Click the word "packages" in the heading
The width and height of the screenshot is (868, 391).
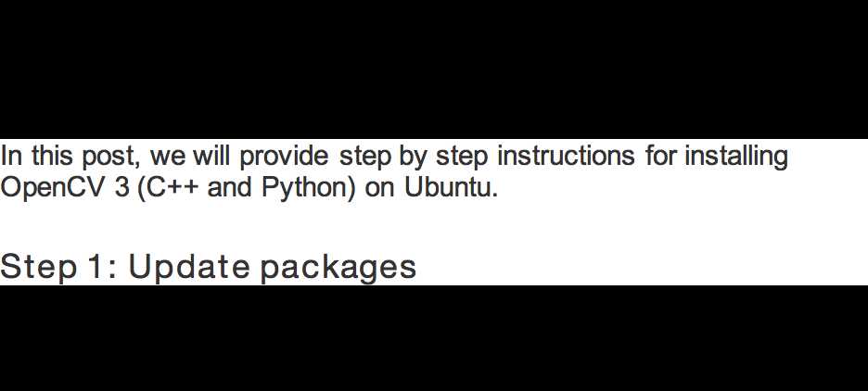tap(338, 269)
